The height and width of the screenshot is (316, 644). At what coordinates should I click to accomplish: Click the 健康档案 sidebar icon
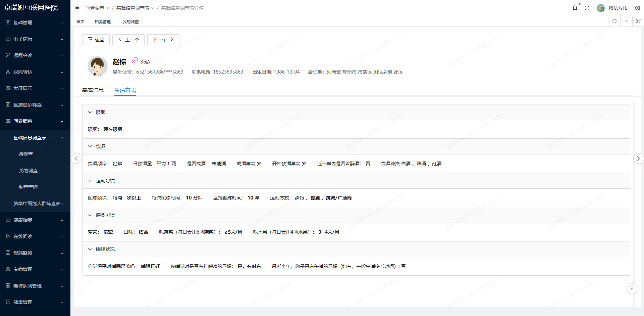pos(8,220)
